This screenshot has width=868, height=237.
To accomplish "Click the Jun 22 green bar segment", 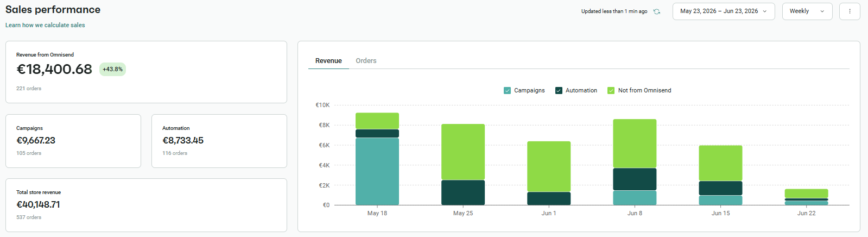I will [806, 194].
